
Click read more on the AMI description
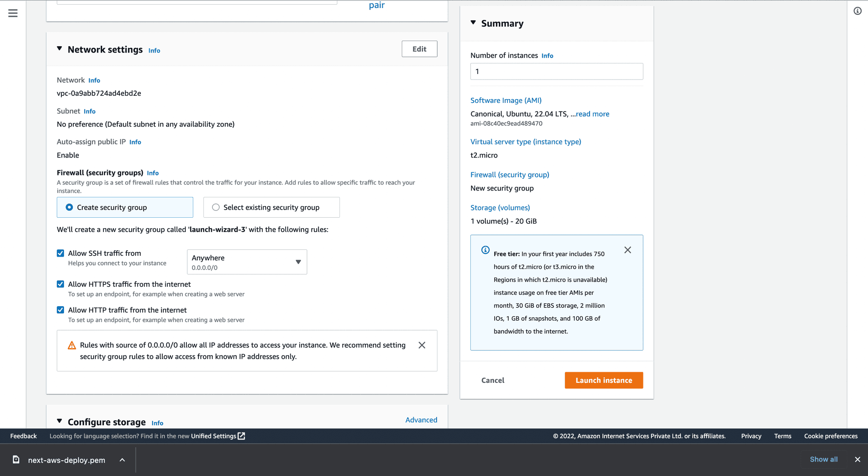[592, 113]
